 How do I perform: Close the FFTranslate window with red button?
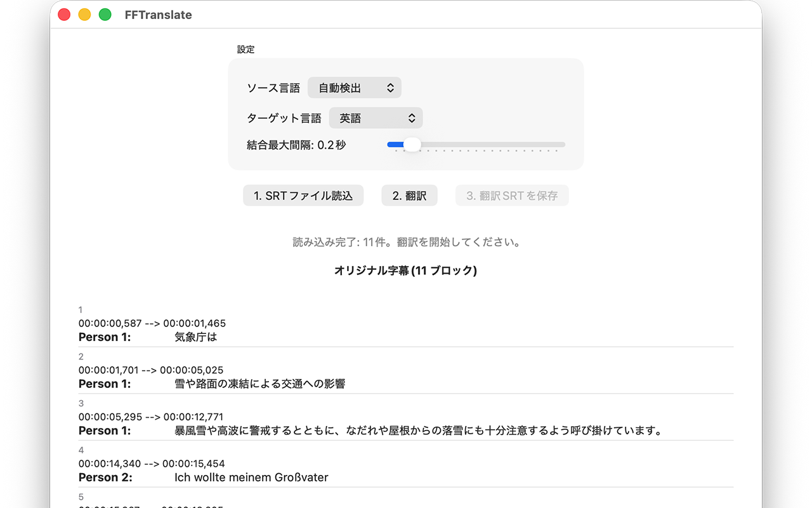click(64, 15)
